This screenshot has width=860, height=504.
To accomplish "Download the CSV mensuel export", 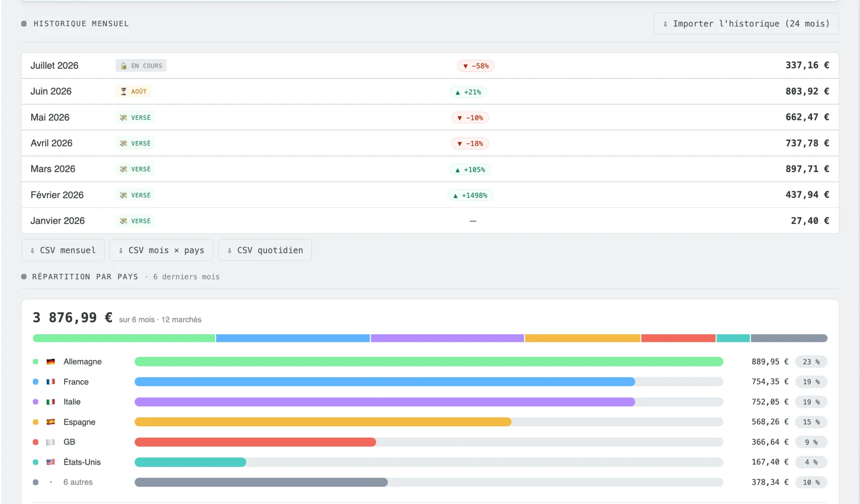I will tap(63, 250).
